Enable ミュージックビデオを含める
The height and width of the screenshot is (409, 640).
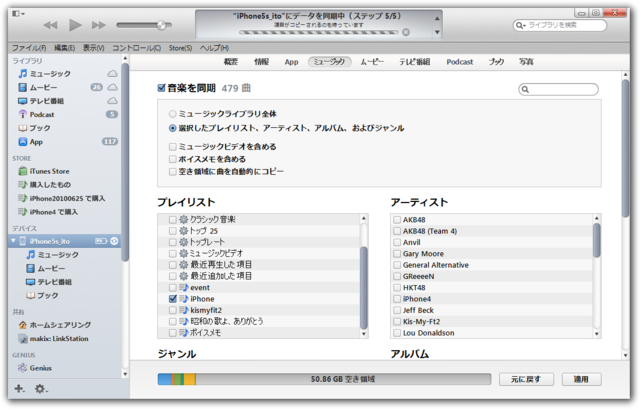click(x=173, y=147)
